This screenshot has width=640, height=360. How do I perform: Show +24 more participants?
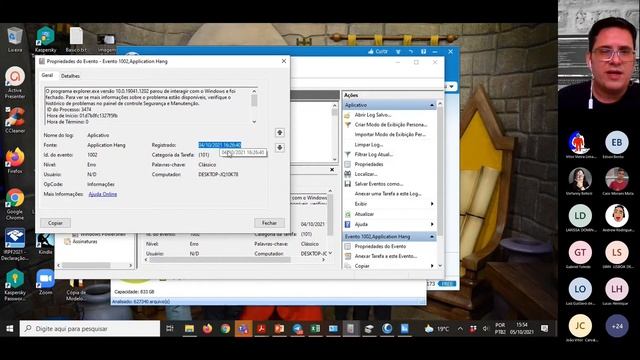[x=616, y=326]
